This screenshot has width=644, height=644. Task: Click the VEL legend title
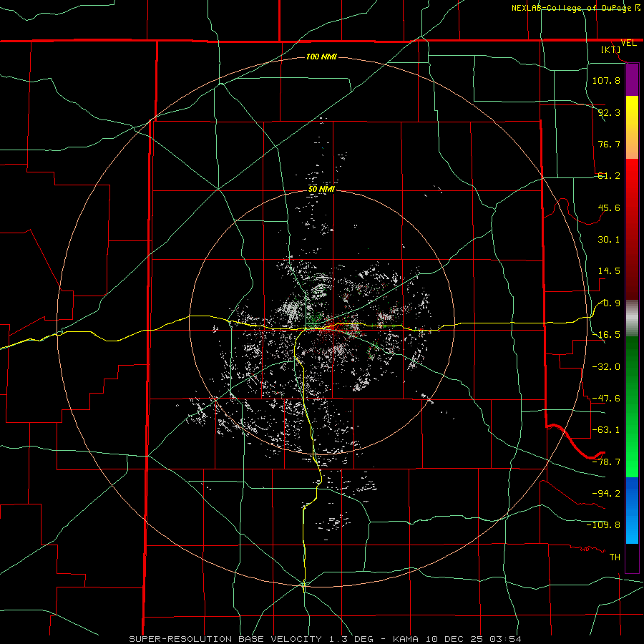pos(628,43)
